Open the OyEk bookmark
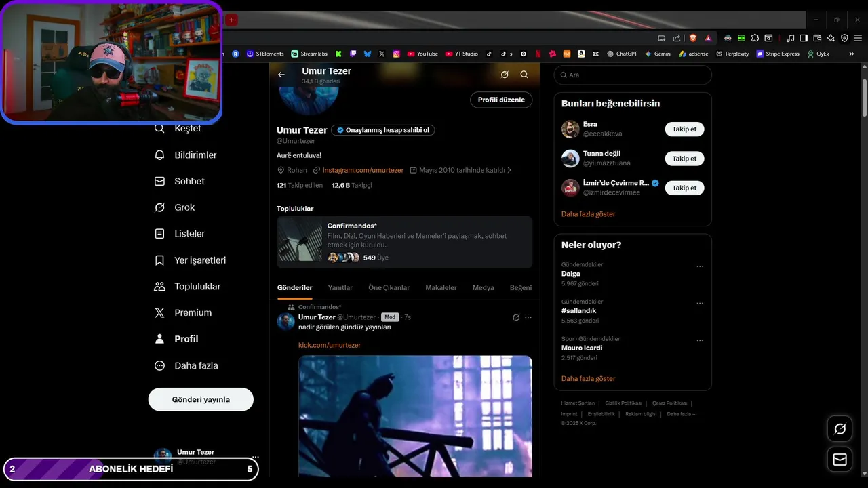 click(818, 54)
